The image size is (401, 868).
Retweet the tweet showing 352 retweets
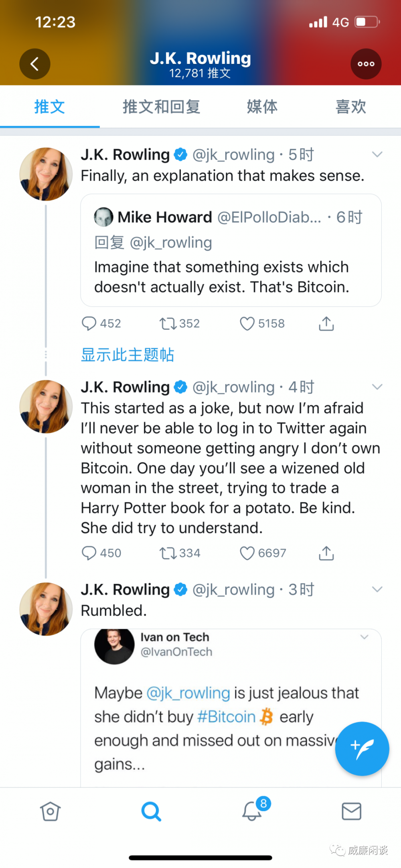click(168, 323)
